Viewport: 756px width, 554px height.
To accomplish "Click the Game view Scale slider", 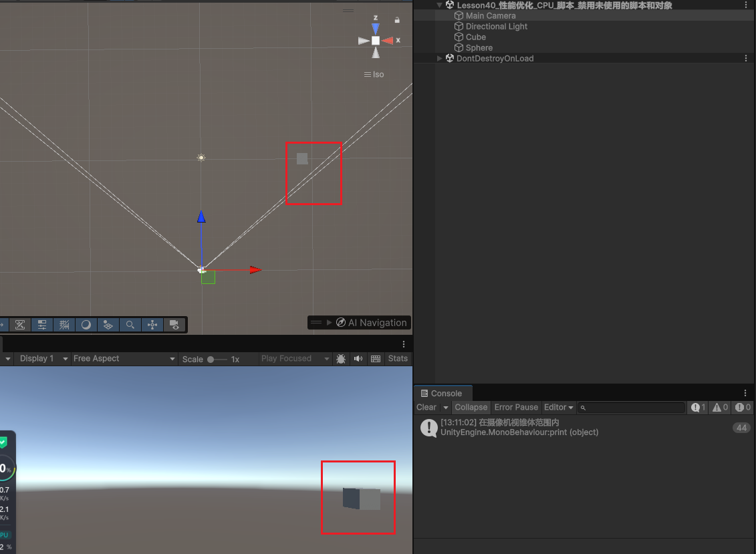I will (217, 360).
